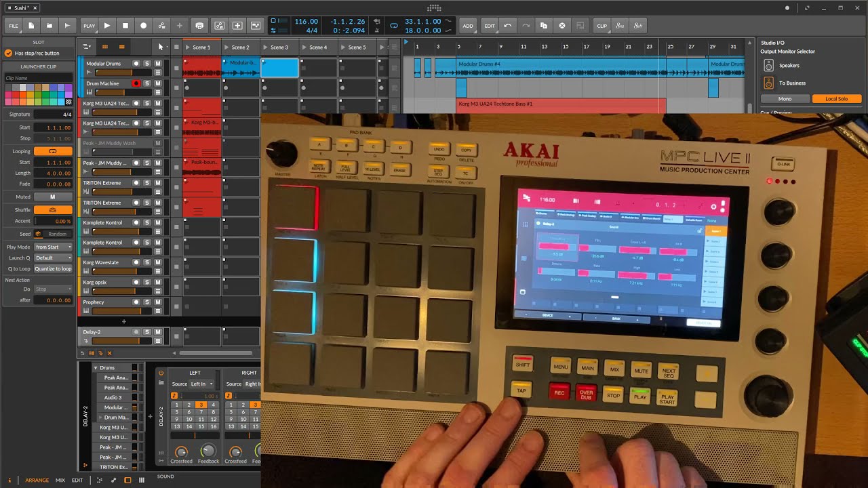Open the Launch Q dropdown

(x=53, y=258)
